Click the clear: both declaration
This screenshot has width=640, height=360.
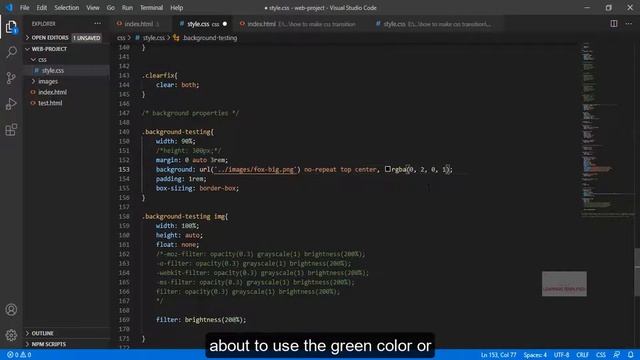(178, 85)
